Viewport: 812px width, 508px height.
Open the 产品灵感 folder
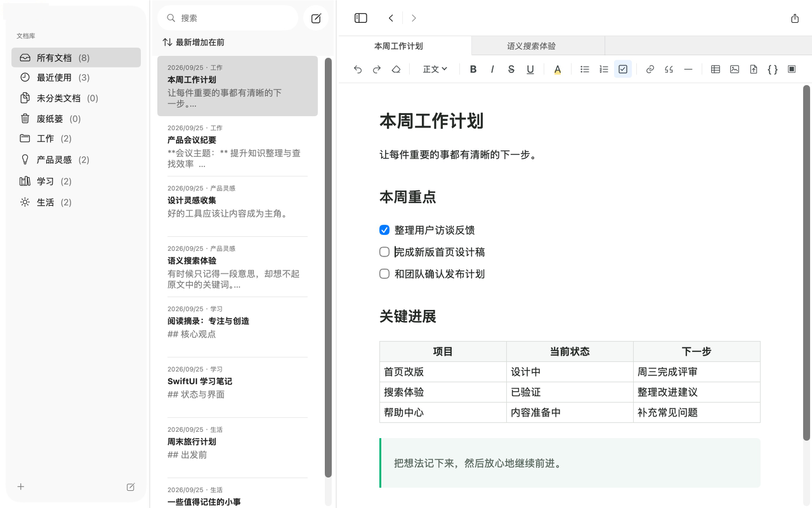[x=76, y=159]
